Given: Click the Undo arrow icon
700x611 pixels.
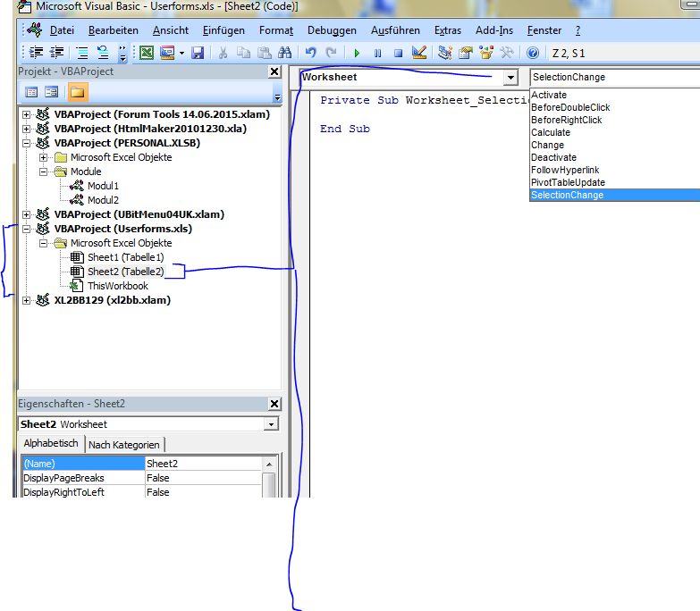Looking at the screenshot, I should pos(311,53).
